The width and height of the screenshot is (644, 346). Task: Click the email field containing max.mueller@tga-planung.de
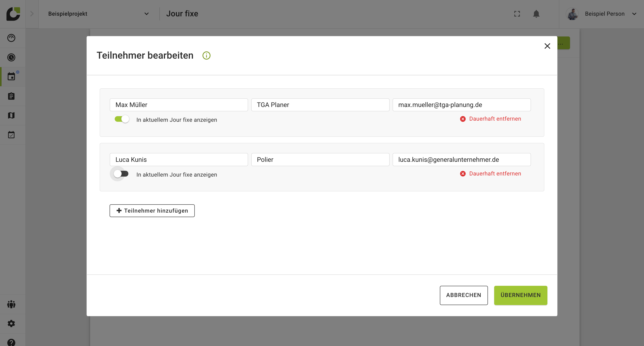[461, 105]
